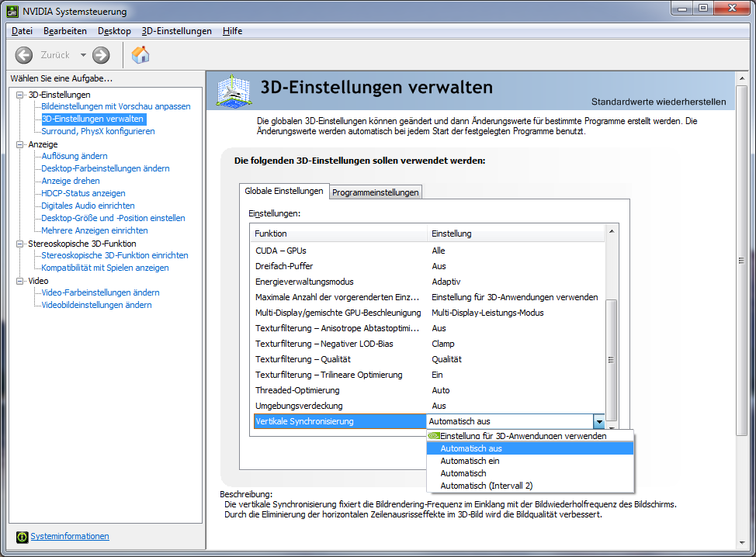Click Standardwerte wiederherstellen link
756x557 pixels.
point(658,102)
